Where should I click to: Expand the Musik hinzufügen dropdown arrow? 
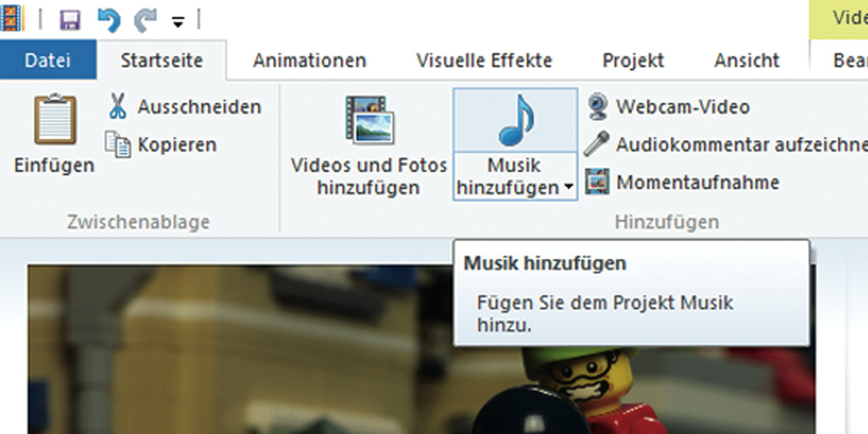pos(568,187)
